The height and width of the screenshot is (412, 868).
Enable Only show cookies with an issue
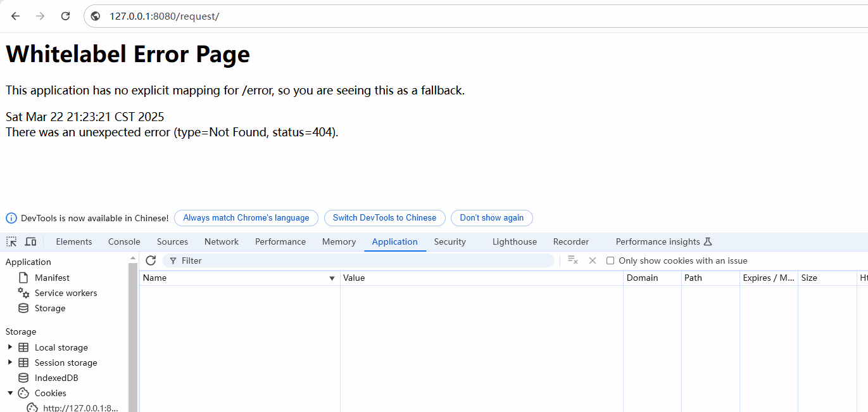[x=610, y=261]
